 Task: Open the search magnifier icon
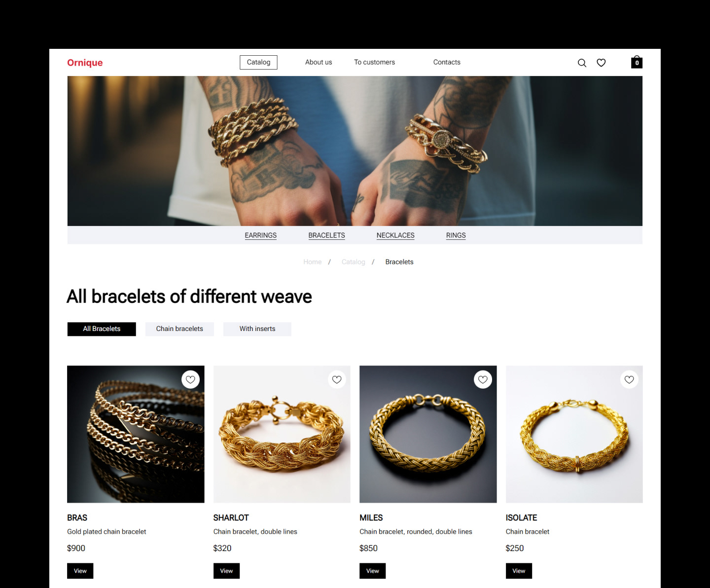tap(582, 63)
